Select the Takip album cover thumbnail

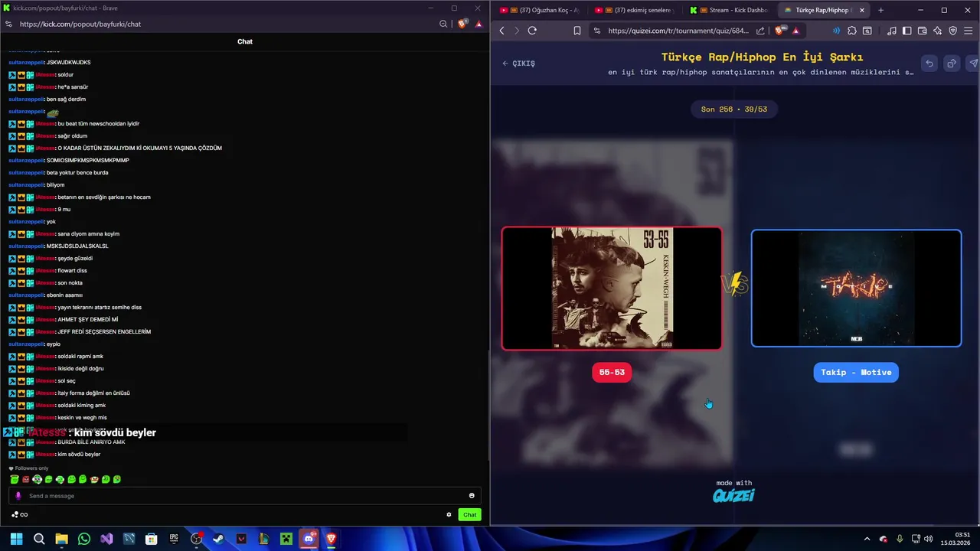(x=856, y=289)
